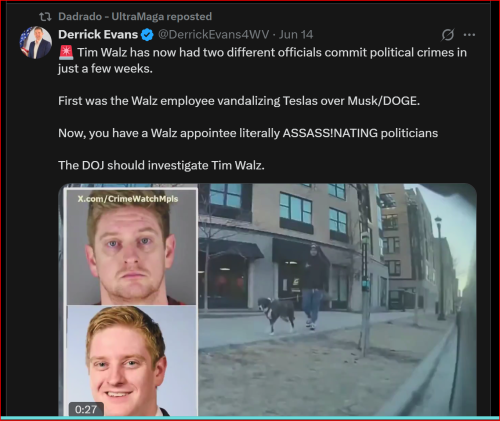Click the X.com/CrimeWatchMpls watermark text
500x421 pixels.
tap(128, 199)
